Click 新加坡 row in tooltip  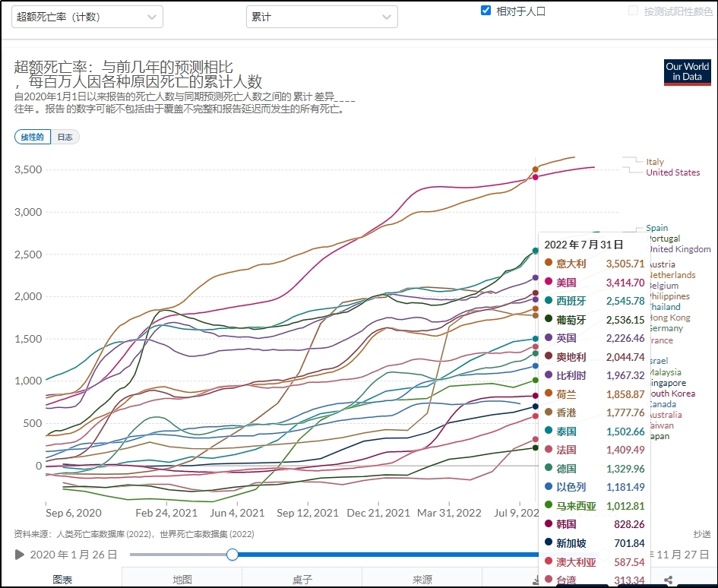point(594,543)
